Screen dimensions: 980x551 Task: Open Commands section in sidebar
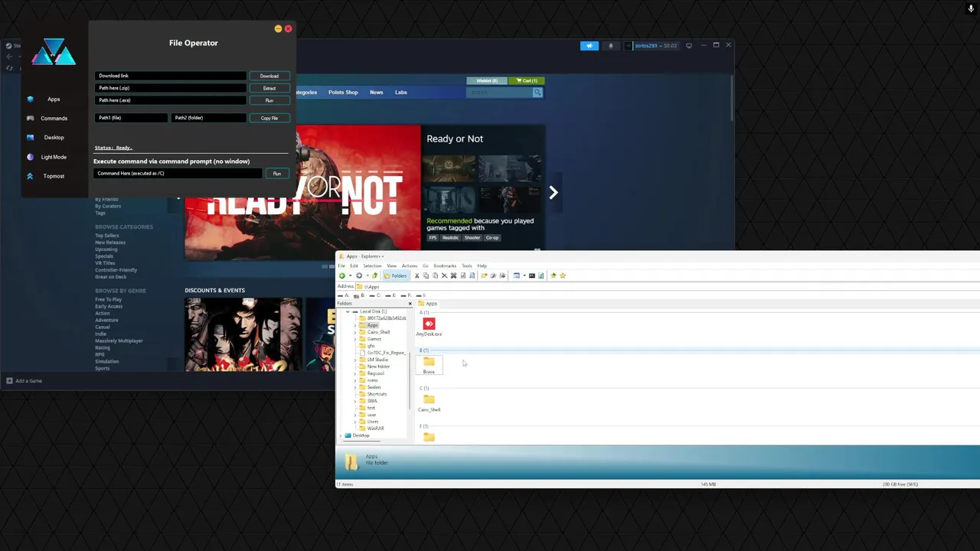tap(53, 118)
